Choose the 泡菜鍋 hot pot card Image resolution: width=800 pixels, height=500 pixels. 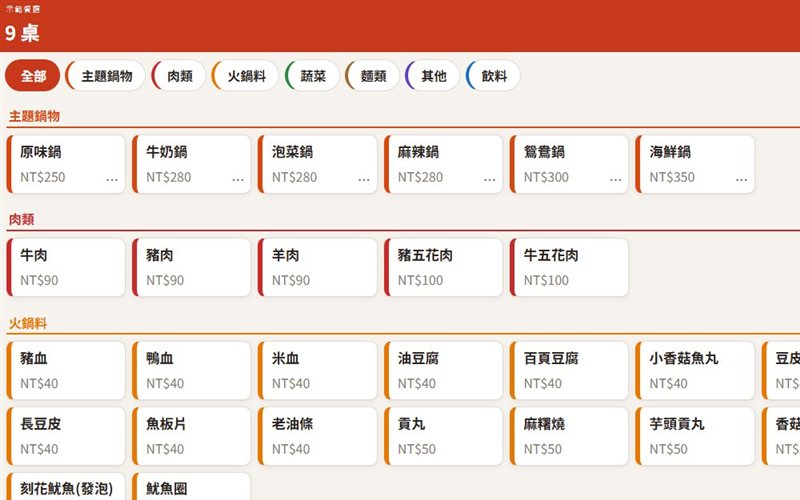[317, 164]
